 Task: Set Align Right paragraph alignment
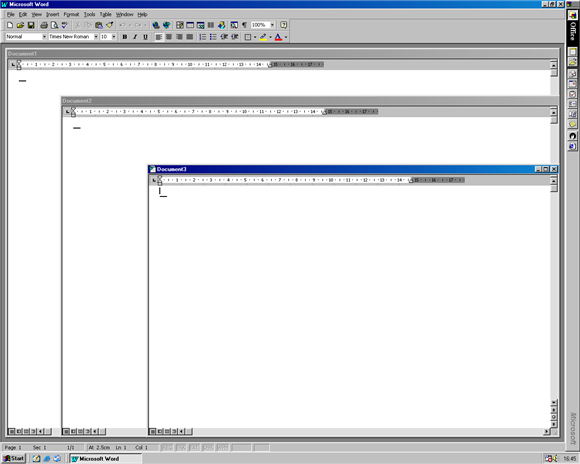179,37
